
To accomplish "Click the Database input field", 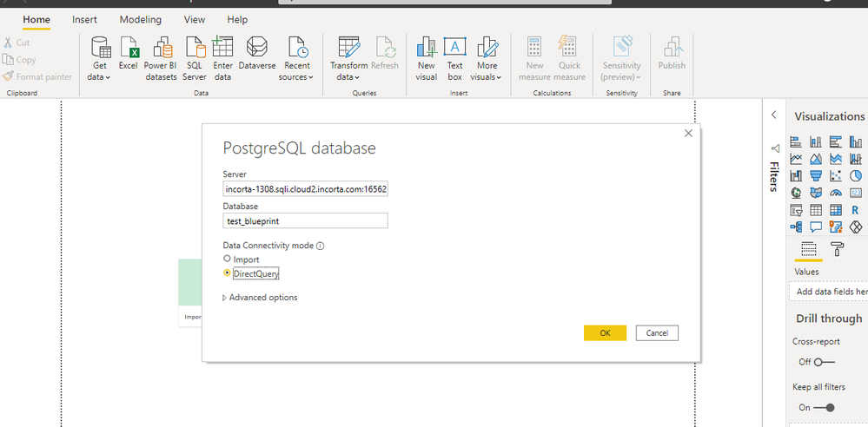I will pyautogui.click(x=305, y=221).
